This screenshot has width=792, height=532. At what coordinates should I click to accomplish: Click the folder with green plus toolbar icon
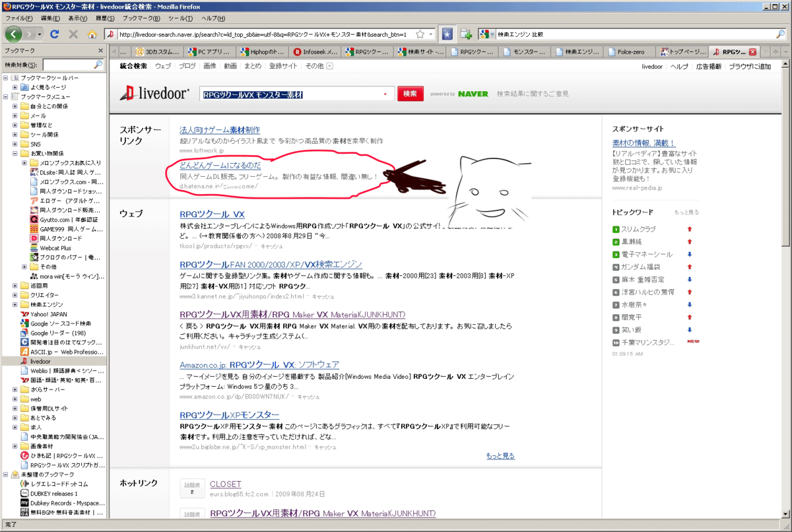tap(466, 34)
